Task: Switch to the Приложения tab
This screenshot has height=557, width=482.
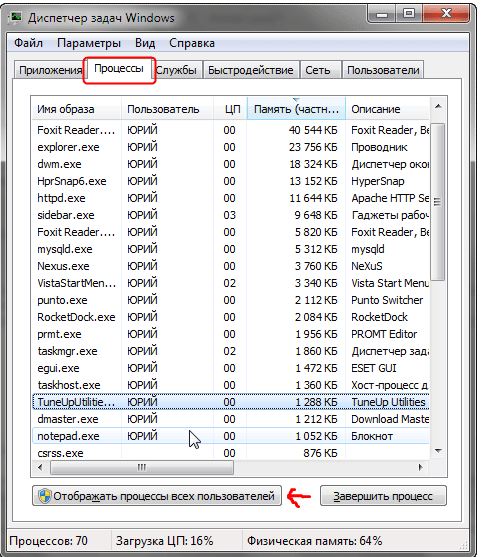Action: (49, 70)
